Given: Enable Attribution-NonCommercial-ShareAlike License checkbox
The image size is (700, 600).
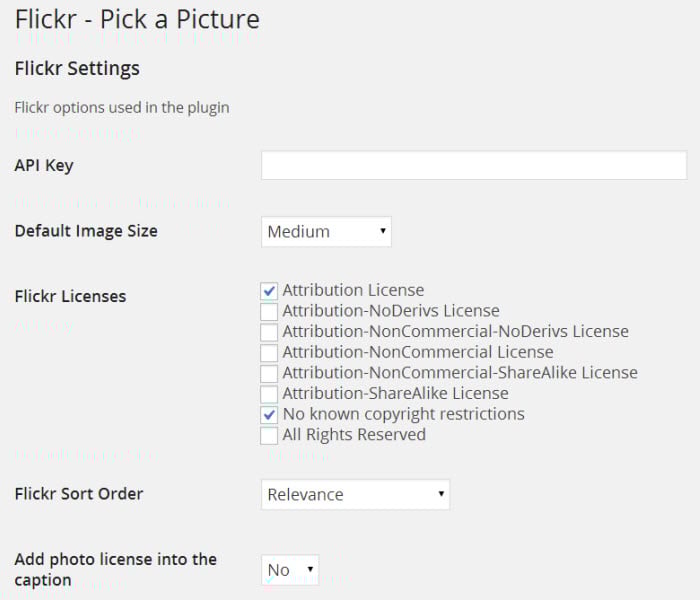Looking at the screenshot, I should coord(269,373).
